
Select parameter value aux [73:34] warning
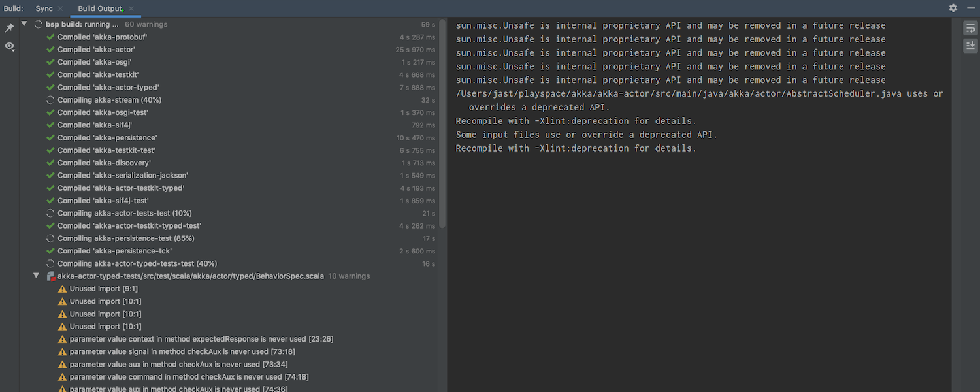(229, 364)
